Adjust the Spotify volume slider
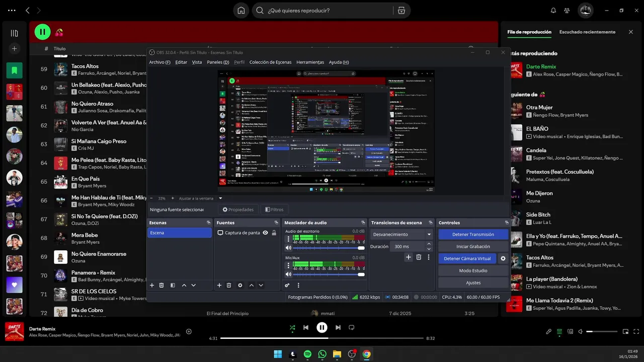644x362 pixels. tap(602, 331)
